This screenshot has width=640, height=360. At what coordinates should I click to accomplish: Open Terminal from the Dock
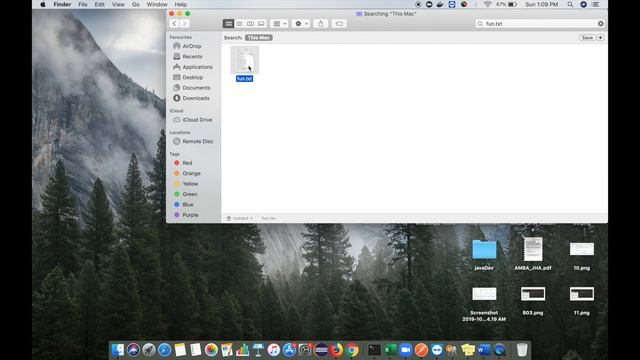click(374, 350)
